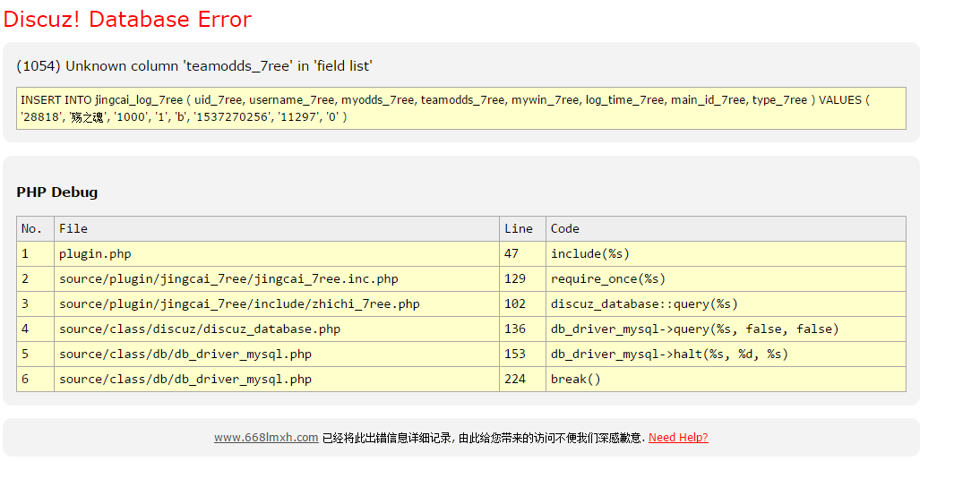Select the zhichi_7ree.php file path cell
Viewport: 980px width, 487px height.
pyautogui.click(x=239, y=304)
